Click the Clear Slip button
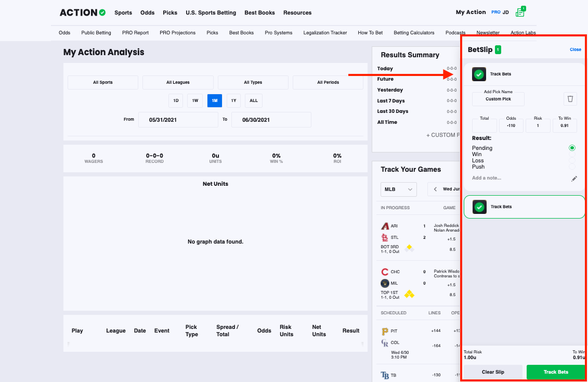588x382 pixels. tap(492, 372)
